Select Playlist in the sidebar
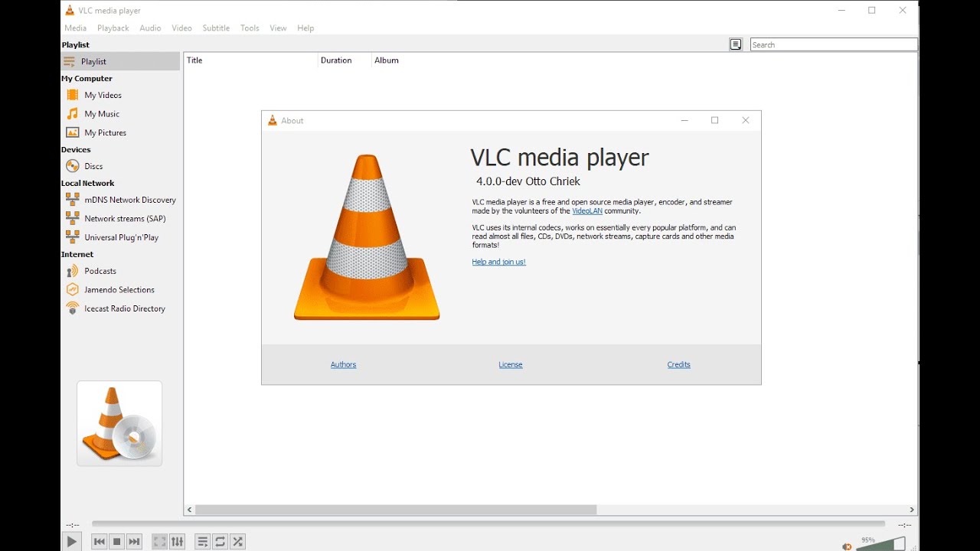Viewport: 980px width, 551px height. pos(121,61)
